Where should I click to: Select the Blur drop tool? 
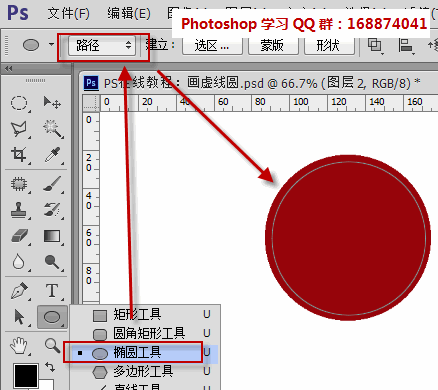click(x=18, y=262)
